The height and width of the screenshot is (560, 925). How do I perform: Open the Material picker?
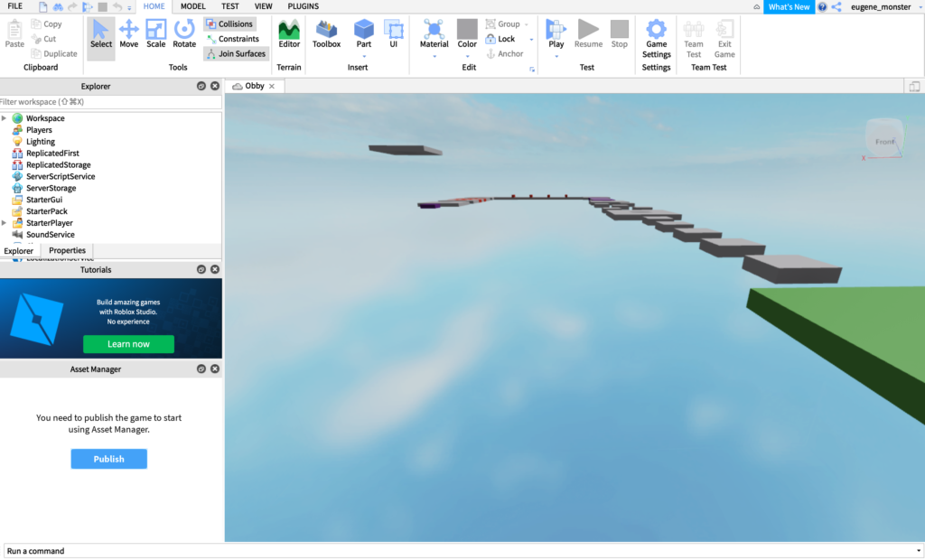(x=434, y=33)
